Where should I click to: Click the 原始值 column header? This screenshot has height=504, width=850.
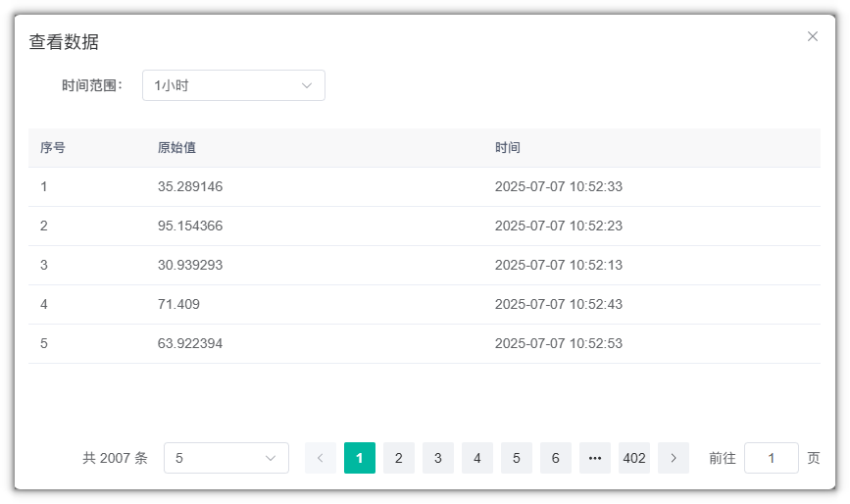tap(176, 147)
